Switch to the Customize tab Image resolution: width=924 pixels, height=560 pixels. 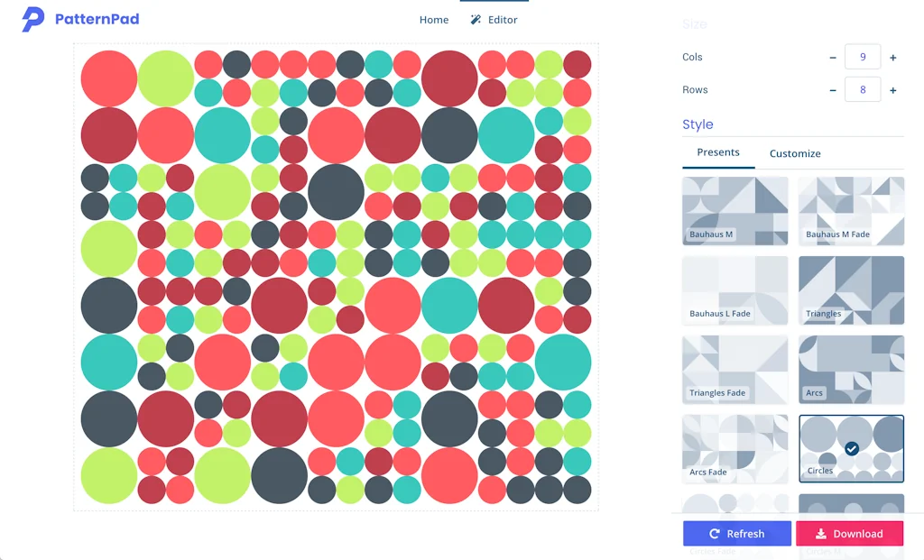794,153
